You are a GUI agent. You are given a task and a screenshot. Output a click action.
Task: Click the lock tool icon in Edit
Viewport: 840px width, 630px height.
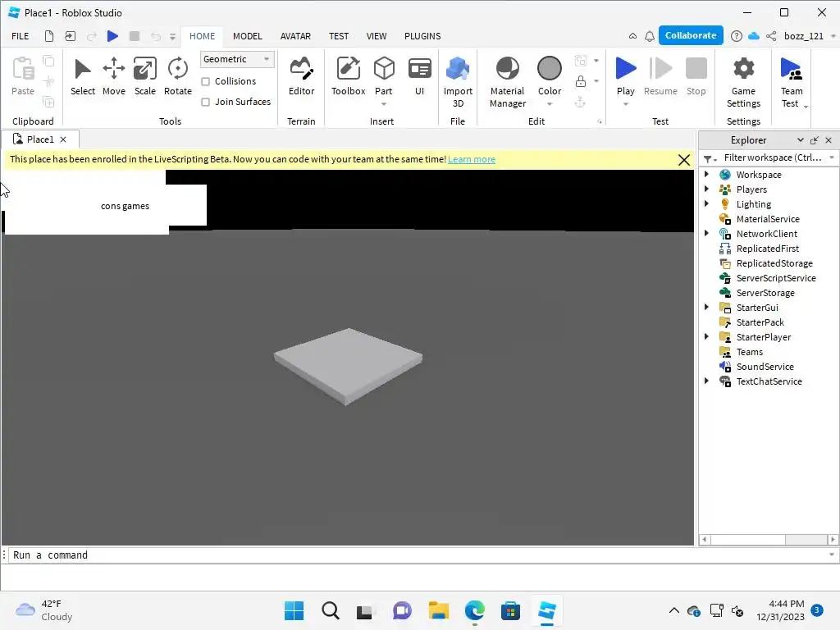(580, 81)
